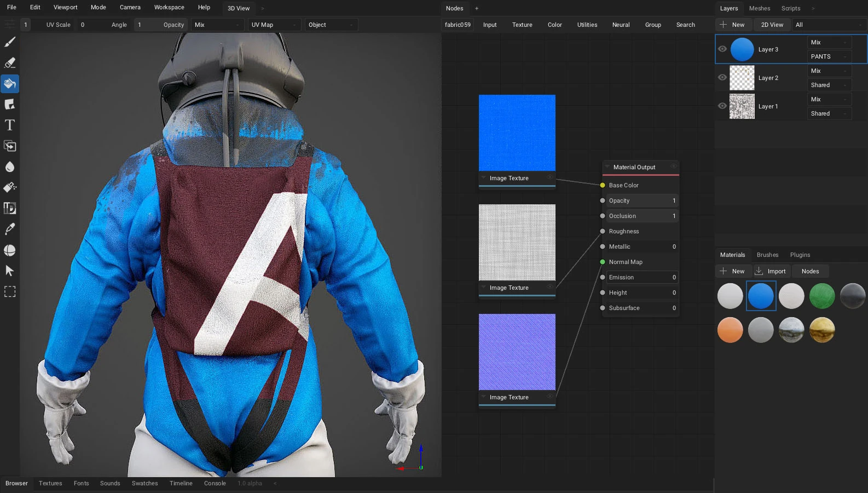Image resolution: width=868 pixels, height=493 pixels.
Task: Open the PANTS object dropdown on Layer 3
Action: point(830,56)
